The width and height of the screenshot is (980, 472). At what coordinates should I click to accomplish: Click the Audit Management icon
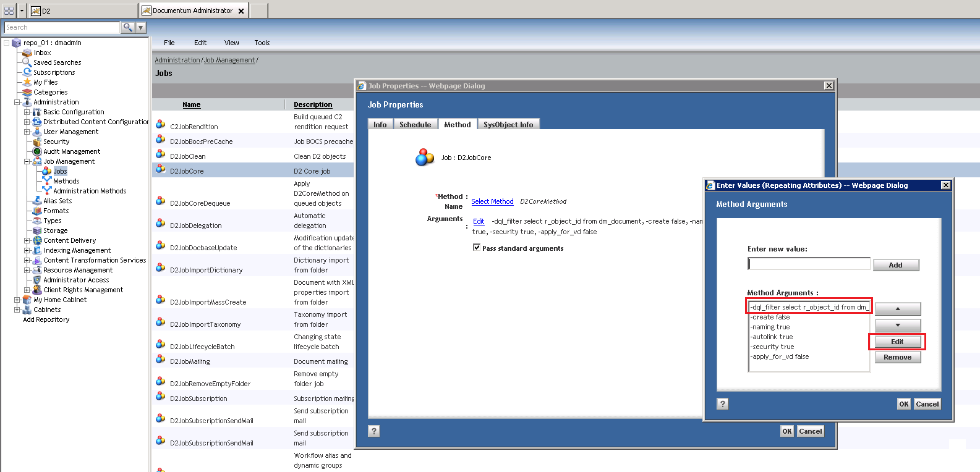click(37, 151)
